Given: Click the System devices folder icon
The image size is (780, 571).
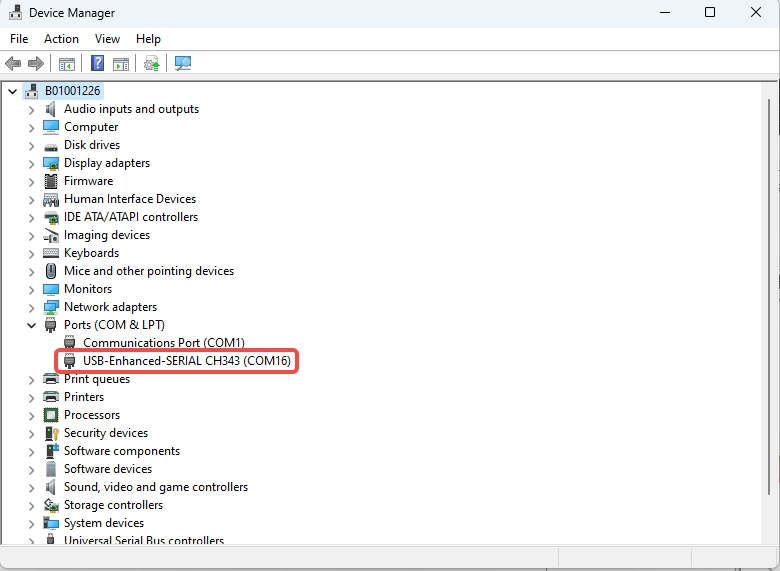Looking at the screenshot, I should click(x=51, y=523).
